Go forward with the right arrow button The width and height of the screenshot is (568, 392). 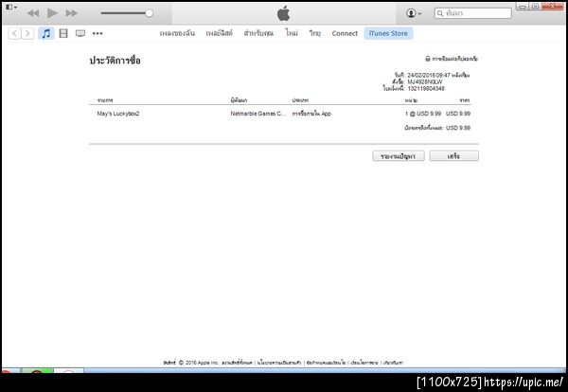click(27, 34)
